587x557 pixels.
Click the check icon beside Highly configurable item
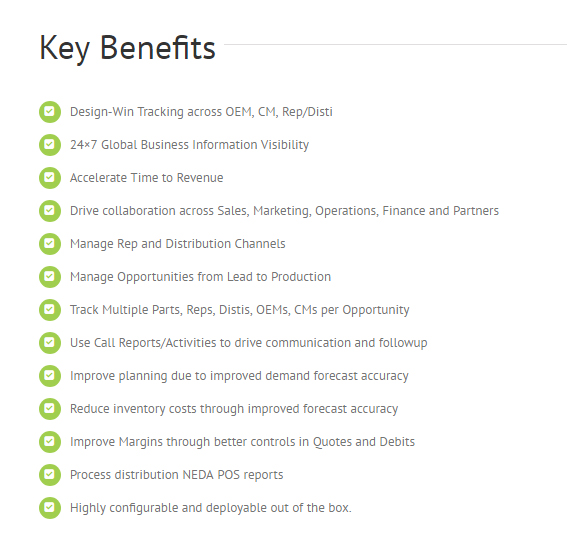(x=50, y=508)
